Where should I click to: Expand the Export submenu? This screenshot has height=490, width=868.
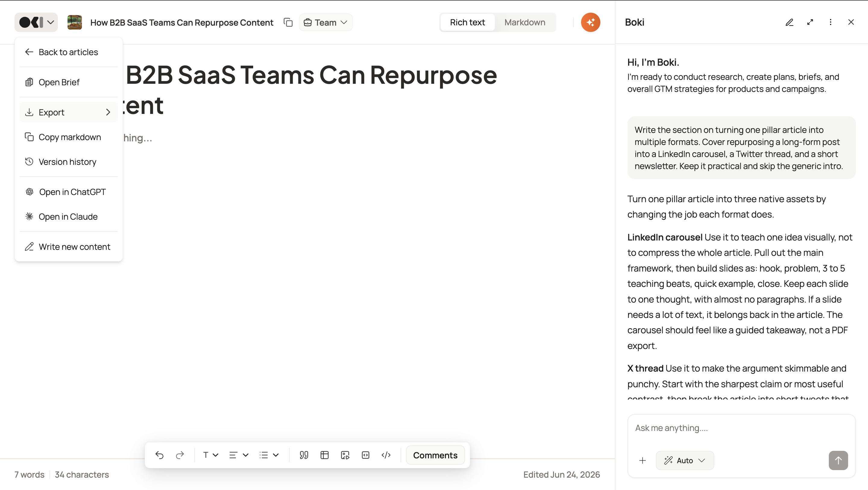click(68, 112)
